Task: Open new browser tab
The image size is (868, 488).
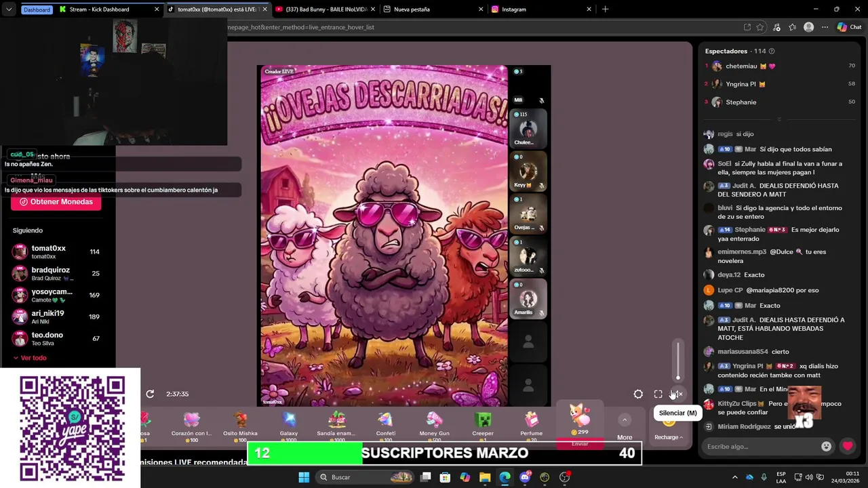Action: 605,9
